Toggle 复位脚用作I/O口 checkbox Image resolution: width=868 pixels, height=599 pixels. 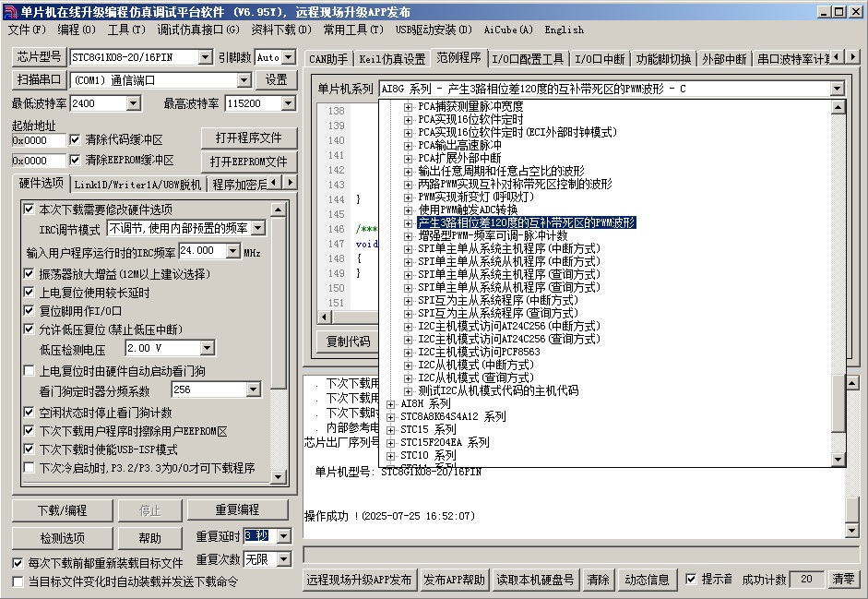point(30,311)
